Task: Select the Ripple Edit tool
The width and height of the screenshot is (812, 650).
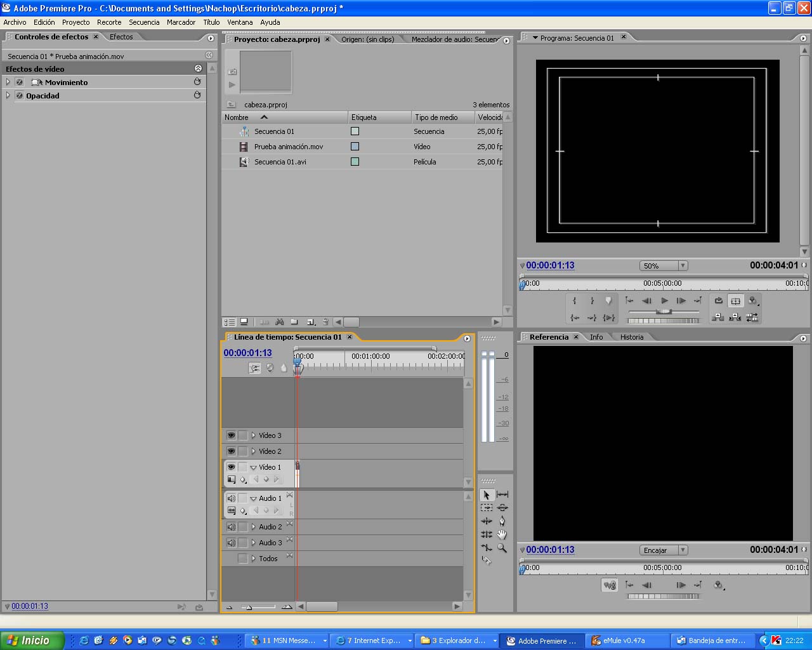Action: click(x=487, y=521)
